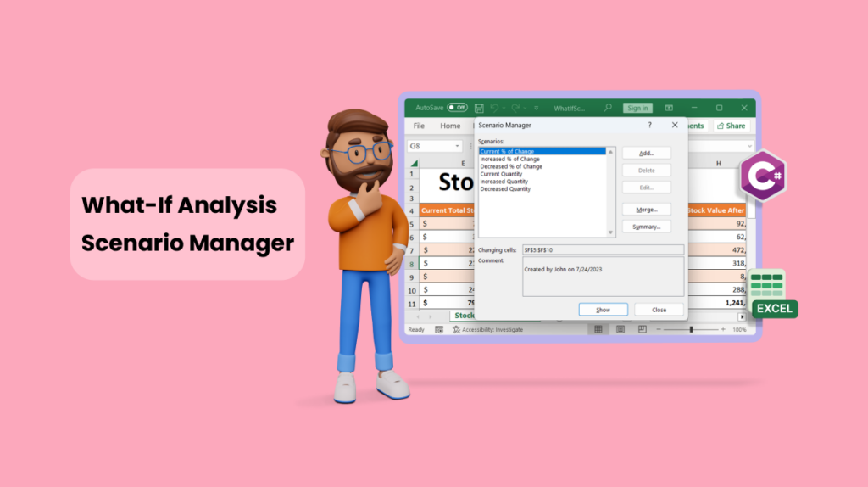Click the Undo arrow icon
Image resolution: width=868 pixels, height=487 pixels.
(494, 108)
